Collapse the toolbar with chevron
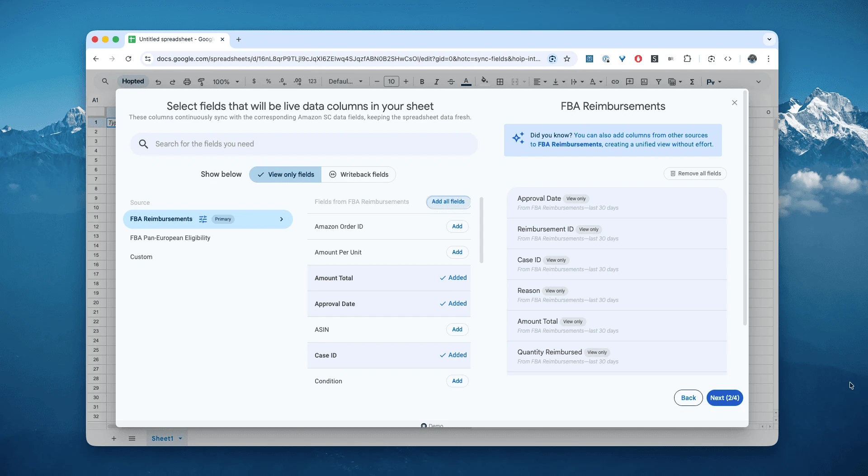 click(759, 82)
